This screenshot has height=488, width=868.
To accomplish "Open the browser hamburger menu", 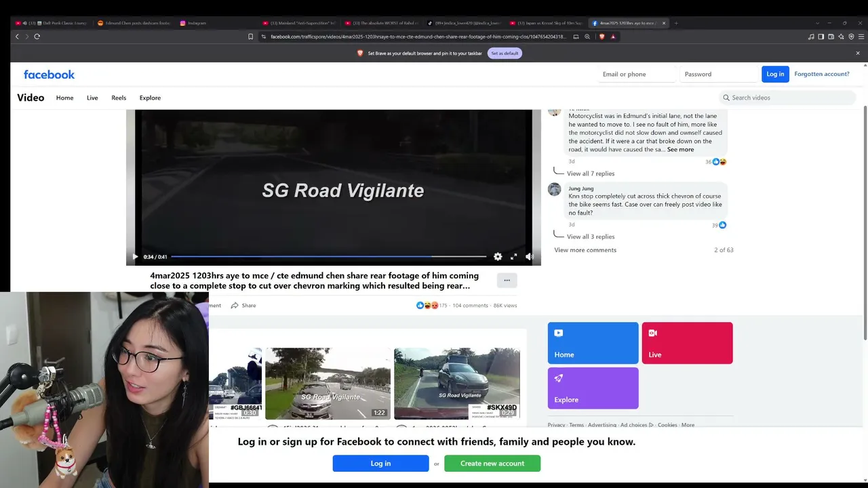I will coord(861,37).
